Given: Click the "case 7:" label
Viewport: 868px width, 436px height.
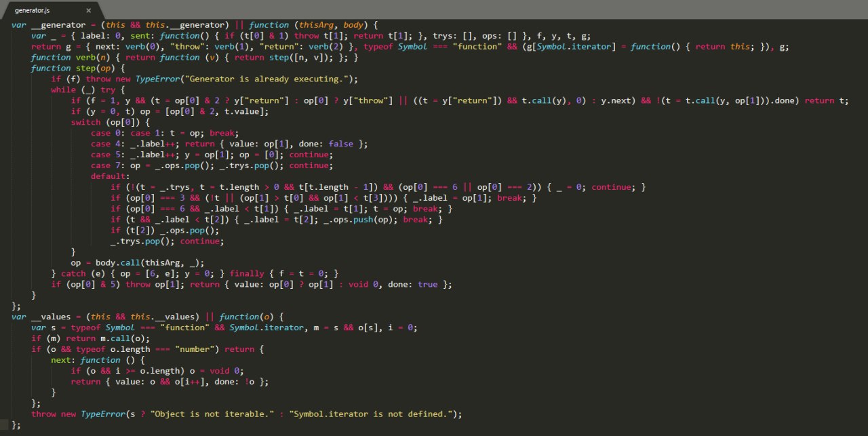Looking at the screenshot, I should click(108, 165).
